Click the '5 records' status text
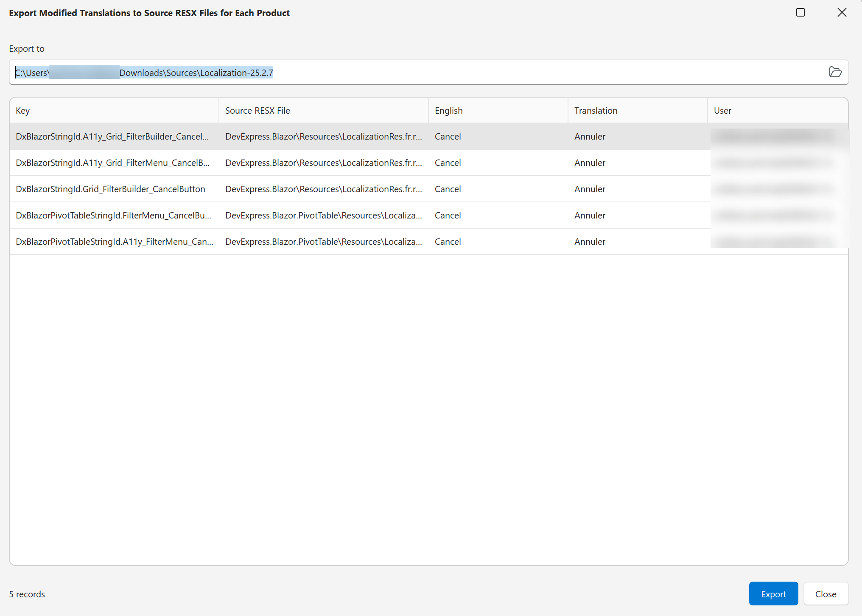The height and width of the screenshot is (616, 862). (27, 594)
